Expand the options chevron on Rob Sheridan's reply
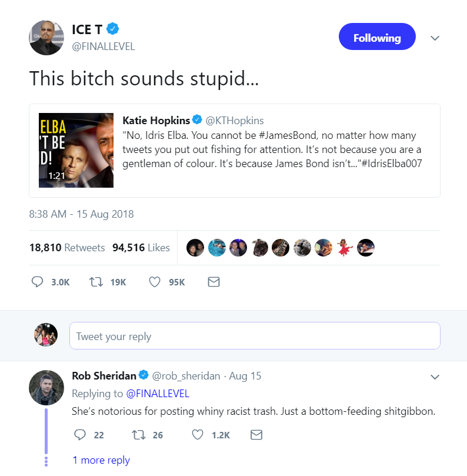Screen dimensions: 467x476 pos(435,377)
